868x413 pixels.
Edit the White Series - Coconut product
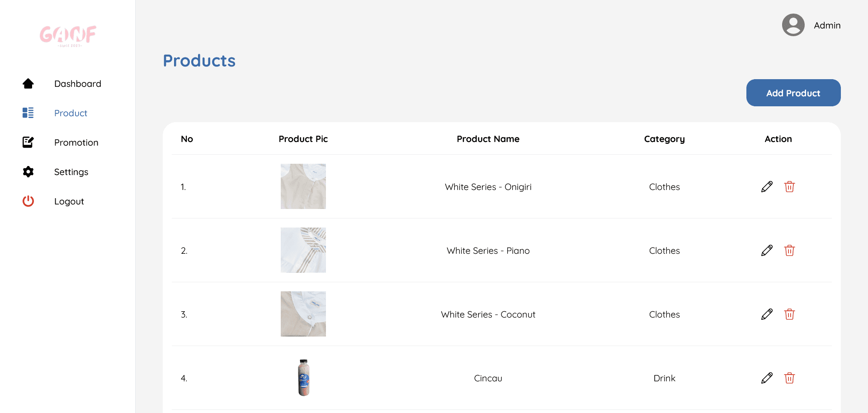click(767, 314)
